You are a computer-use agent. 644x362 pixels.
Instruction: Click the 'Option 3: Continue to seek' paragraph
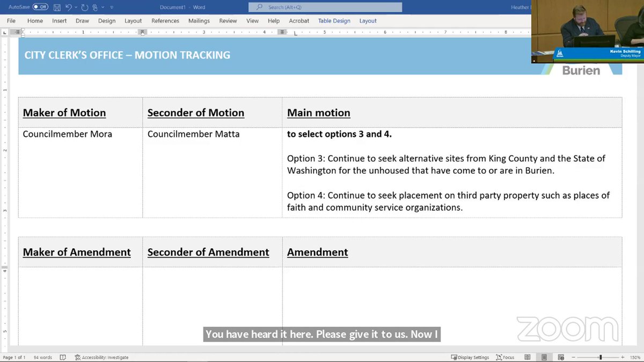click(446, 165)
